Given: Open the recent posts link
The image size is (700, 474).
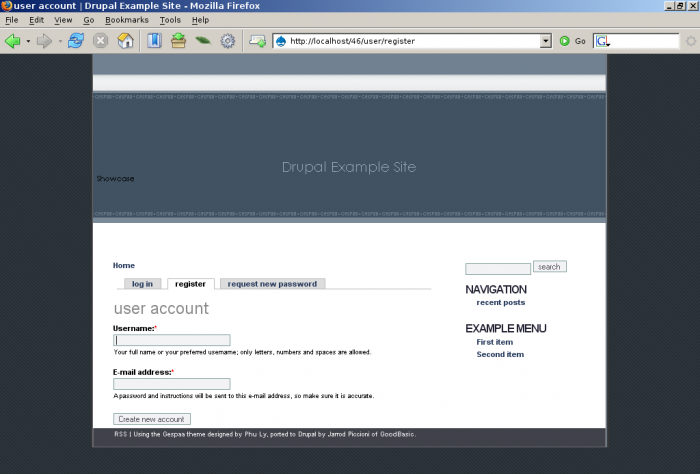Looking at the screenshot, I should [x=501, y=303].
